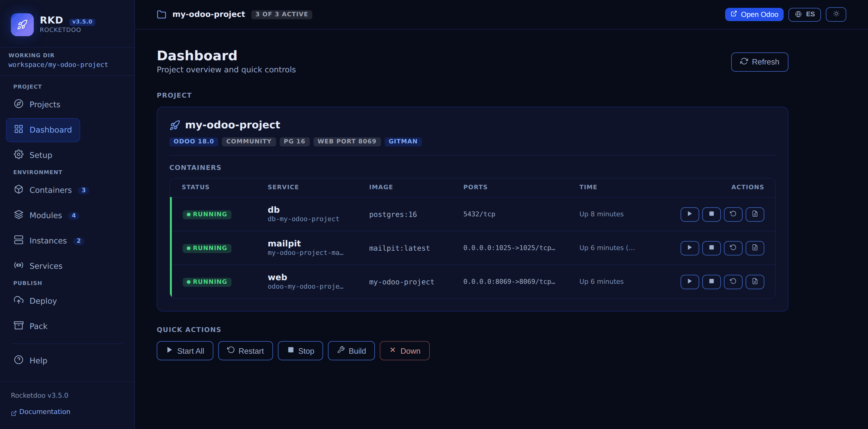Select Dashboard in the sidebar
The width and height of the screenshot is (868, 429).
[43, 130]
